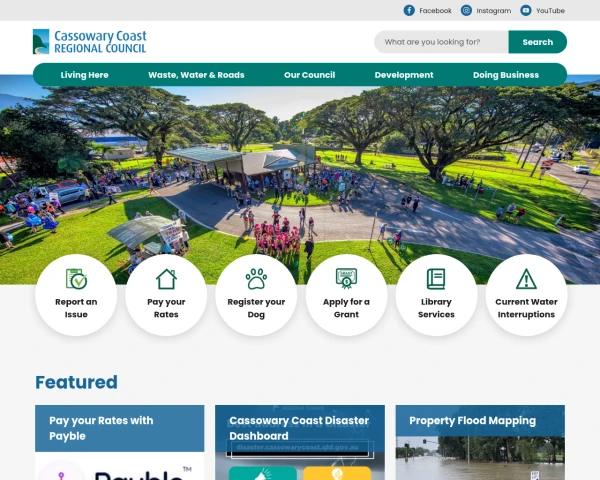Click the Payble logo image
This screenshot has width=600, height=480.
tap(119, 466)
